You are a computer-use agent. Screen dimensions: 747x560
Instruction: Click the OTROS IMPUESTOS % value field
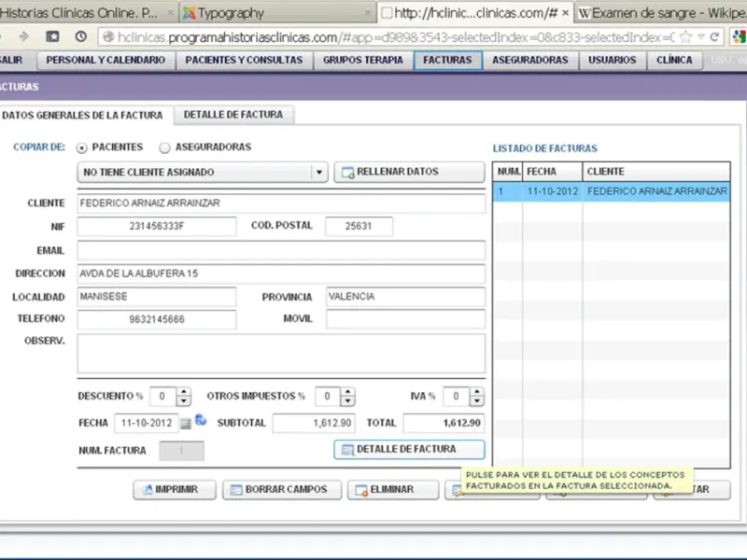(x=328, y=396)
